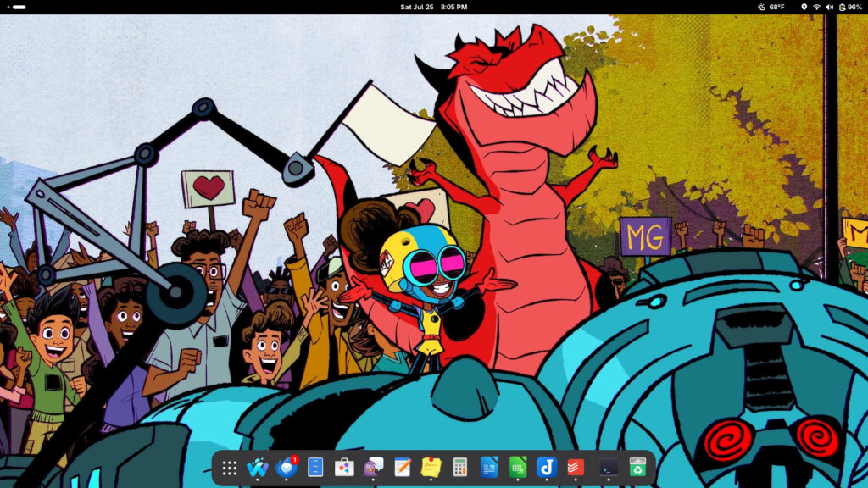Click the volume speaker icon in top bar
The image size is (868, 488).
[x=829, y=7]
